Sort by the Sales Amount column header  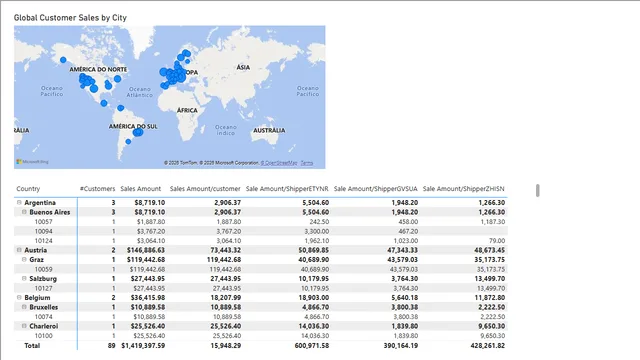tap(140, 189)
